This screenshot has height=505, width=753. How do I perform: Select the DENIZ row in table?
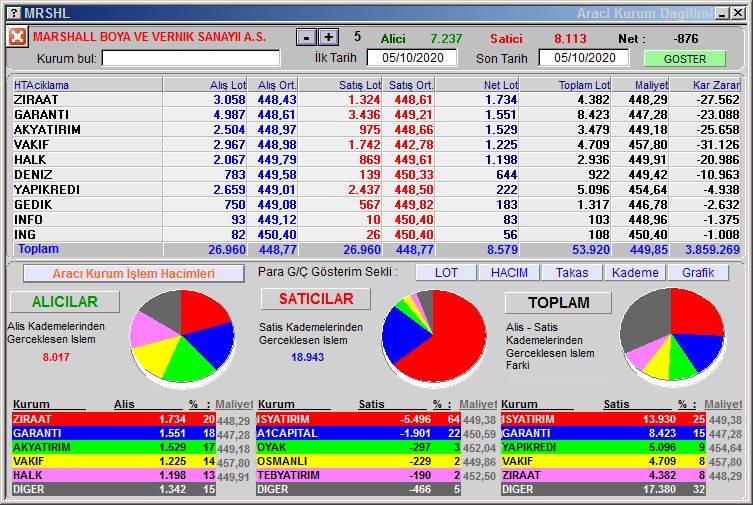pos(376,175)
